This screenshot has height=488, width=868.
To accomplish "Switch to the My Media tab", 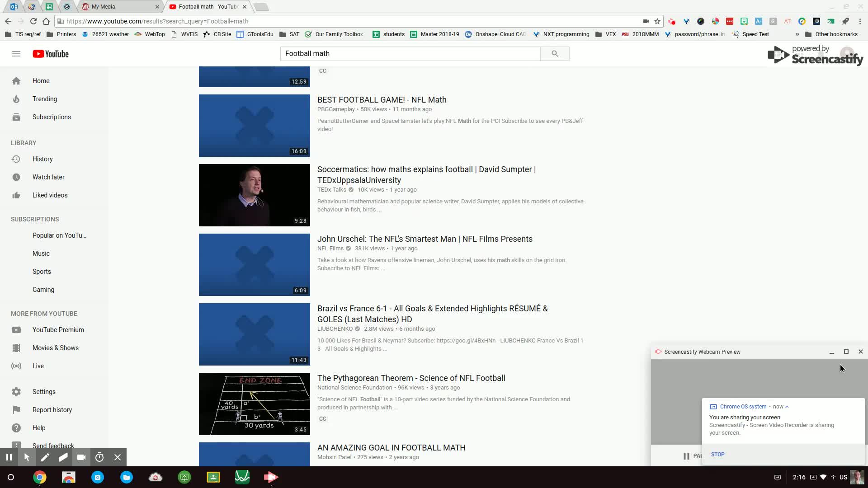I will coord(120,7).
